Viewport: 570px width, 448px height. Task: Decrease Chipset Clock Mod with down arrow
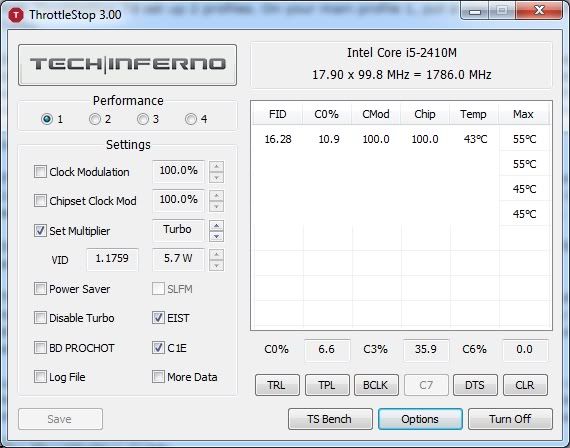point(216,206)
